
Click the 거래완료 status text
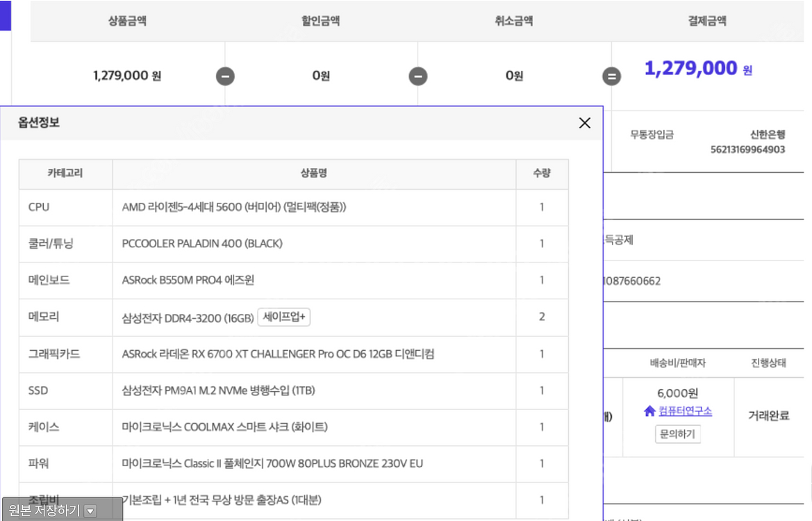(768, 415)
